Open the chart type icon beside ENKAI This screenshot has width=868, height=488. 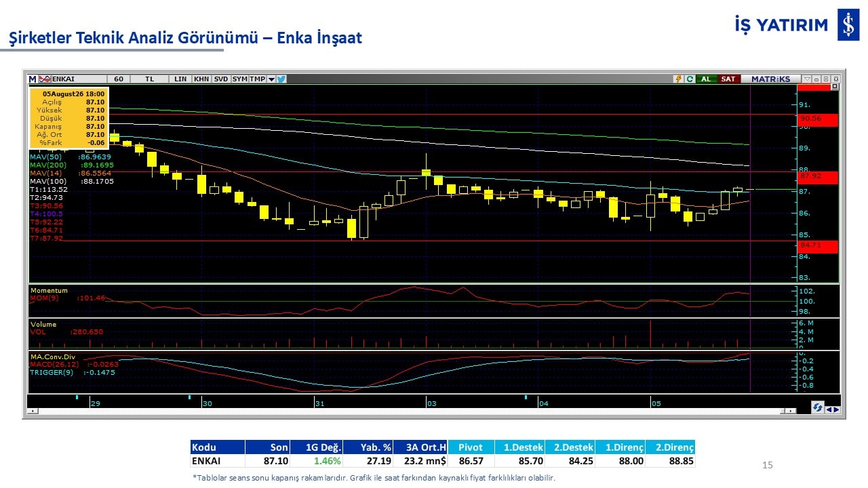click(45, 79)
